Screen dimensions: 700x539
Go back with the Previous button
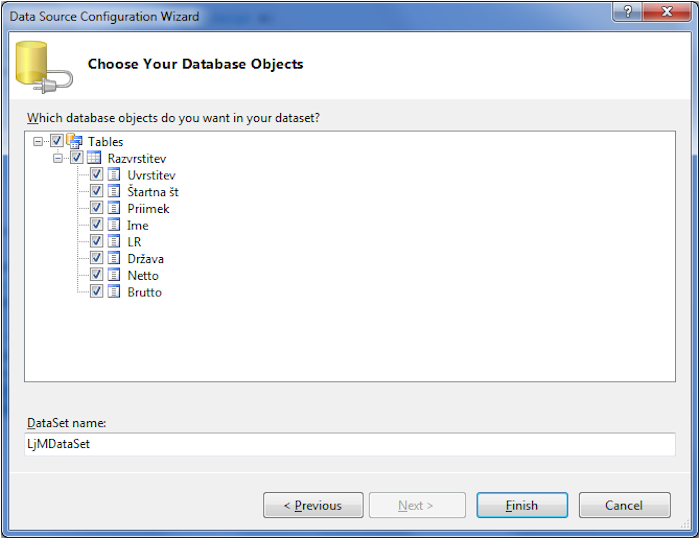(313, 505)
